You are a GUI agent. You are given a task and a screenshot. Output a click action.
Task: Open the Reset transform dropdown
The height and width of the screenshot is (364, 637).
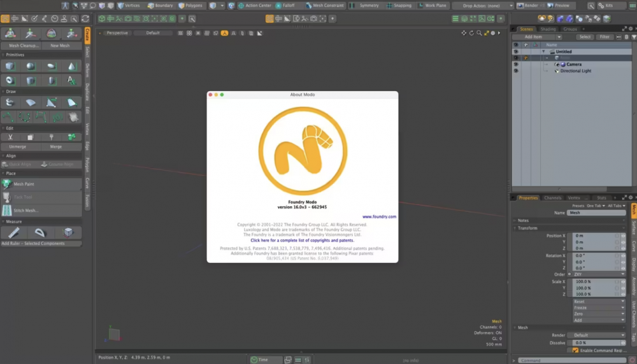[599, 302]
